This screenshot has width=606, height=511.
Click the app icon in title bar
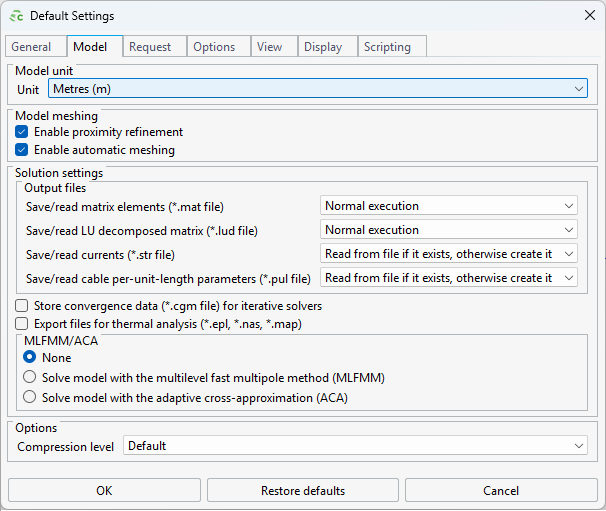[16, 16]
